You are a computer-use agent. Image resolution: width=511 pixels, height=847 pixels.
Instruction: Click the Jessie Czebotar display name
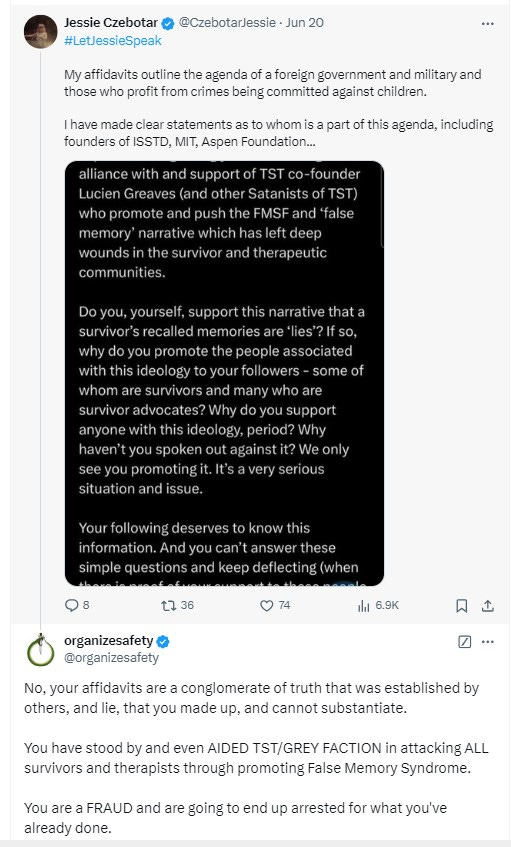(x=111, y=23)
